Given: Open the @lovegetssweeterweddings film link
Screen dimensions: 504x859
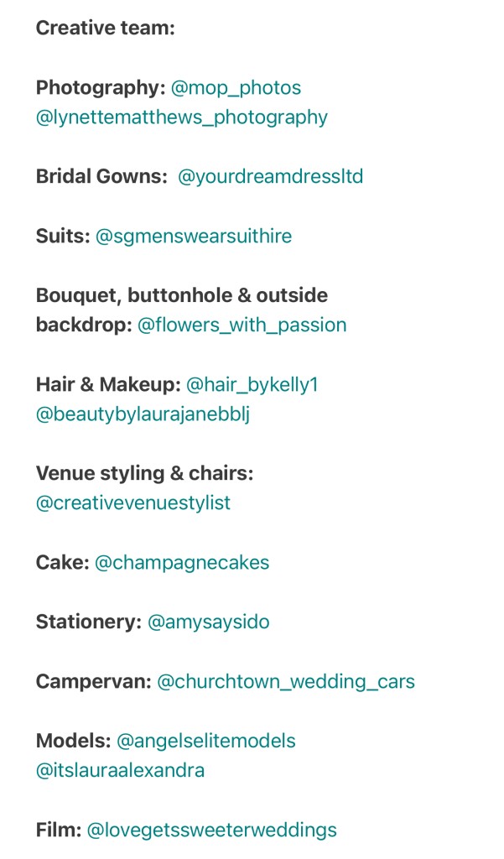Looking at the screenshot, I should click(212, 830).
